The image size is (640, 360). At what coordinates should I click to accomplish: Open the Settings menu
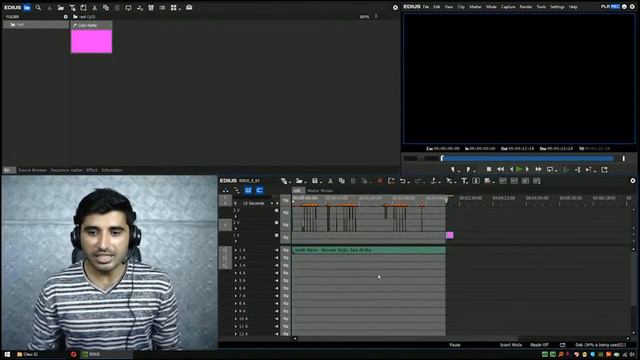557,7
